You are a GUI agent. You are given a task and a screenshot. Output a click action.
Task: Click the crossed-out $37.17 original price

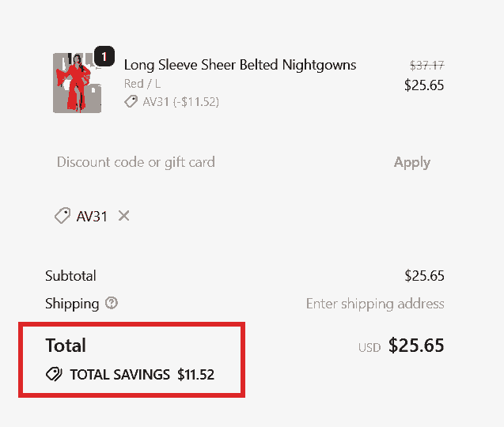[426, 66]
